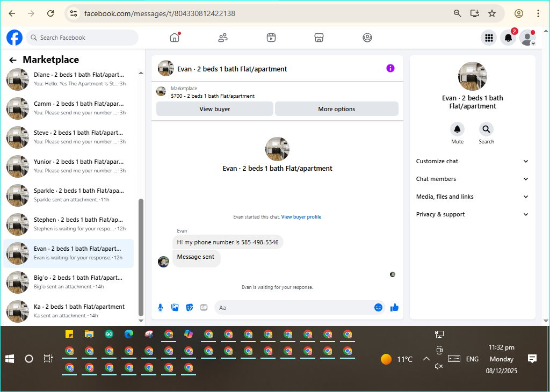Open Big'o's conversation
Screen dimensions: 550x392
(69, 282)
